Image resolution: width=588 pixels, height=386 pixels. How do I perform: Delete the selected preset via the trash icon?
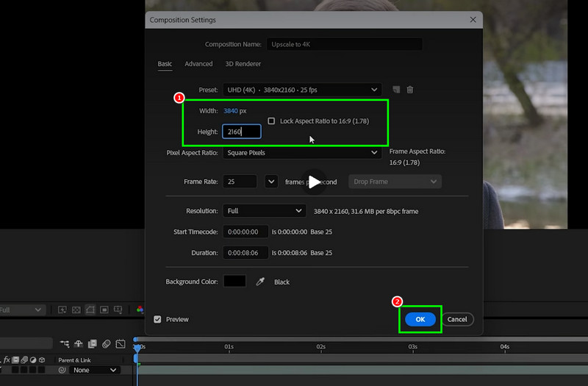tap(410, 90)
